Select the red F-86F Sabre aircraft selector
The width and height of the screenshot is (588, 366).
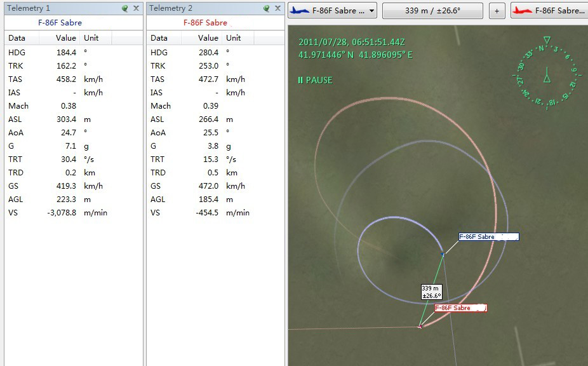[x=549, y=11]
